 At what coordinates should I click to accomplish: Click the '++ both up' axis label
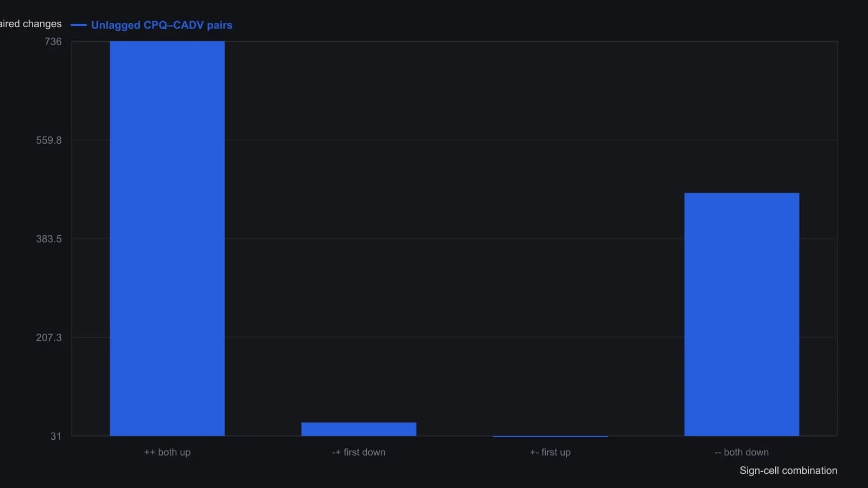(x=167, y=452)
